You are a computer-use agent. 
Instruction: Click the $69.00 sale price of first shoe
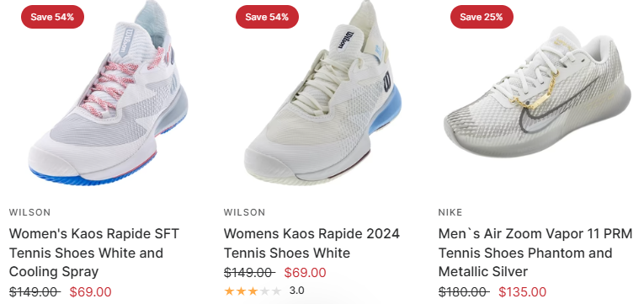click(x=90, y=292)
